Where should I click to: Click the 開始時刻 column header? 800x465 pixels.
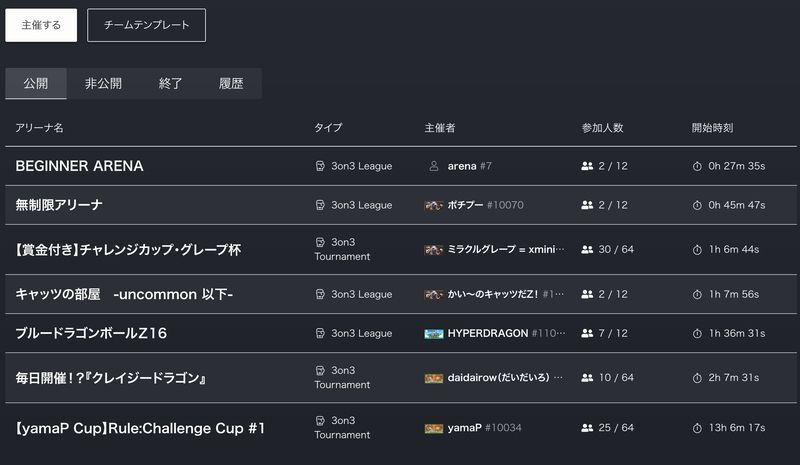point(712,128)
